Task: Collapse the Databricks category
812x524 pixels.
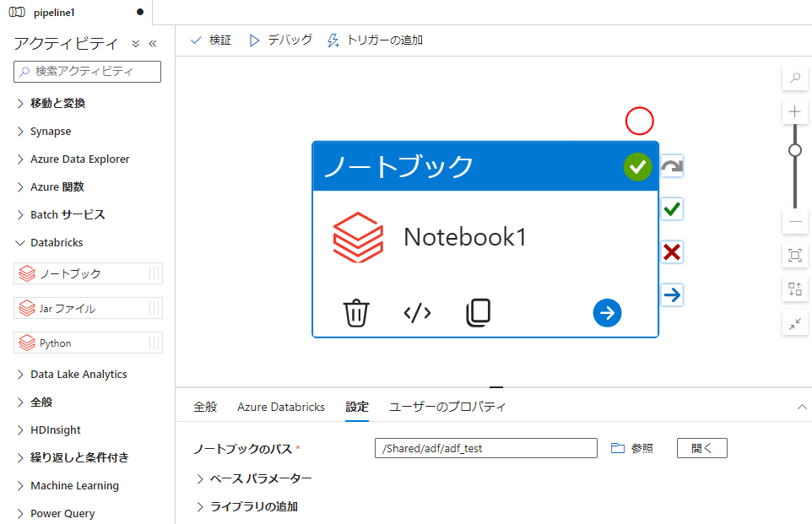Action: pyautogui.click(x=51, y=243)
